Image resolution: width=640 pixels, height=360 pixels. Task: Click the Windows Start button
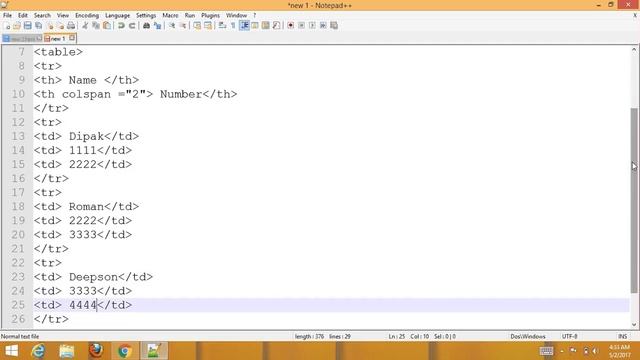pyautogui.click(x=11, y=351)
